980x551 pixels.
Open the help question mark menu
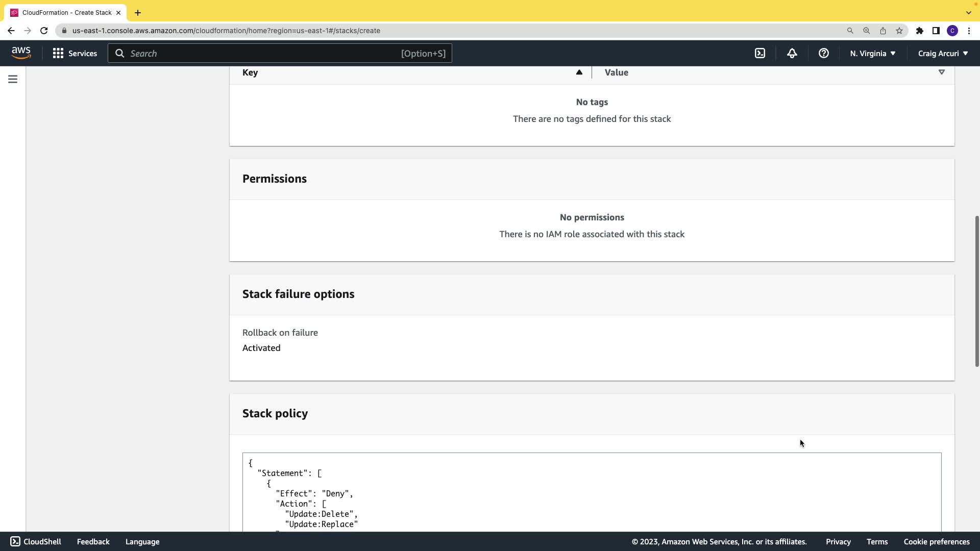823,53
